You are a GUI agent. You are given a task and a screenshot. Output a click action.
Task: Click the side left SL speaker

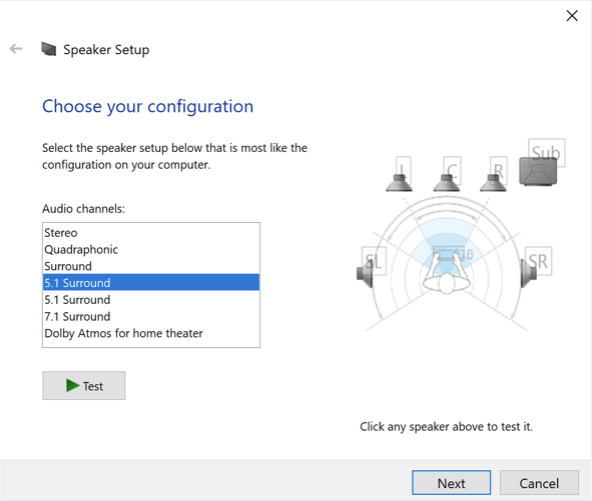pos(365,273)
